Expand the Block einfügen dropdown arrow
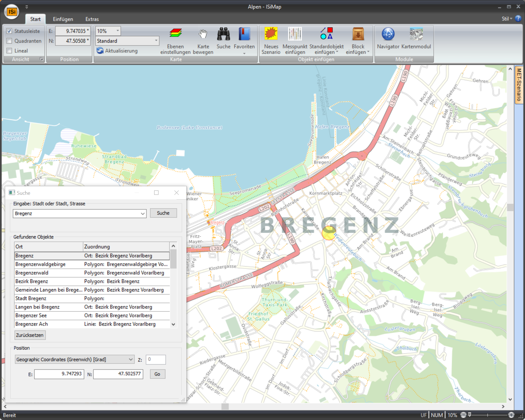This screenshot has width=525, height=420. pyautogui.click(x=368, y=52)
